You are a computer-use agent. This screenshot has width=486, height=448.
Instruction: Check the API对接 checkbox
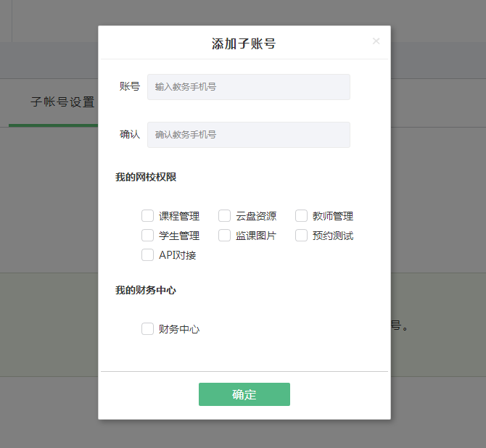[x=148, y=255]
